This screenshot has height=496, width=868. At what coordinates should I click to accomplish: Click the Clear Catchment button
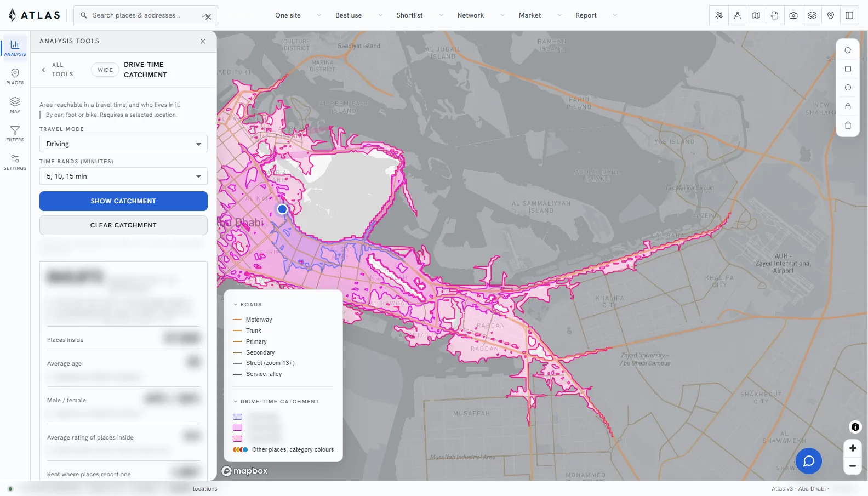tap(123, 225)
